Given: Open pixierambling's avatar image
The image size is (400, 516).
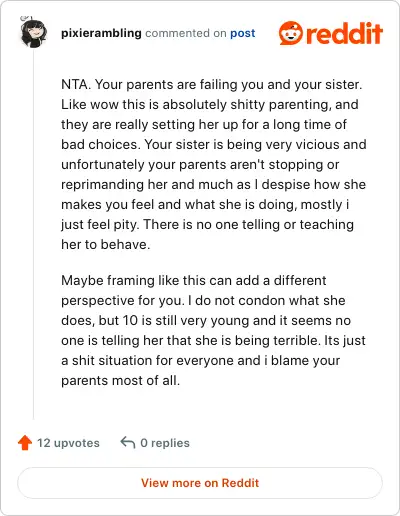Looking at the screenshot, I should (33, 32).
